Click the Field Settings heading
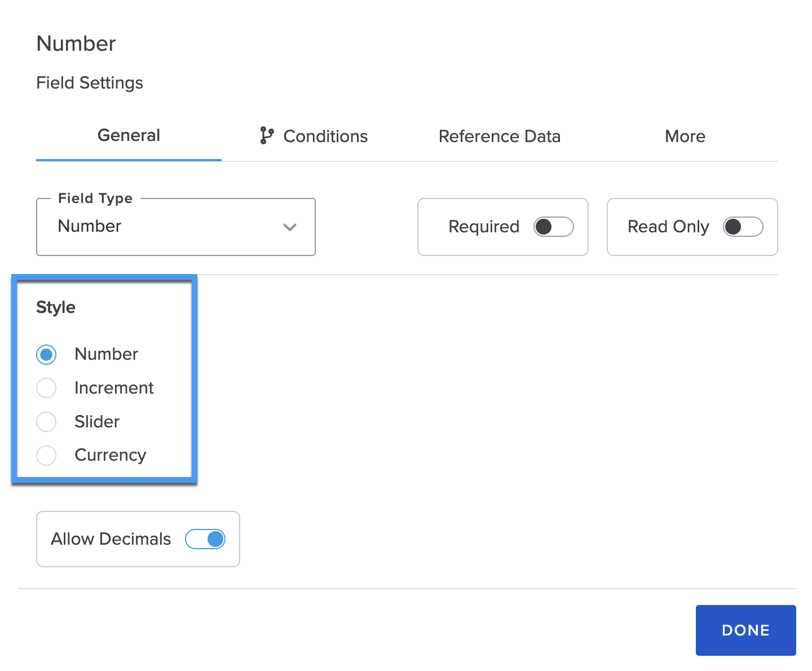Screen dimensions: 812x671 tap(90, 83)
